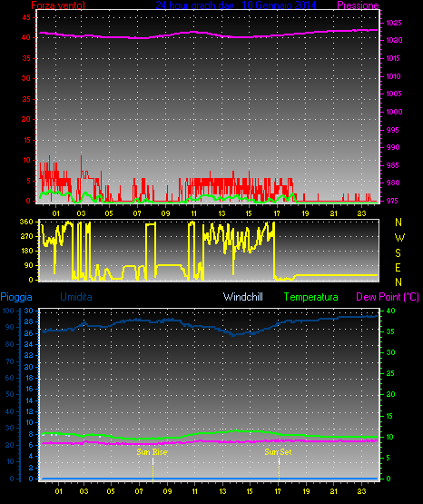This screenshot has height=504, width=423.
Task: Click the 'Windchill' legend label
Action: click(243, 296)
